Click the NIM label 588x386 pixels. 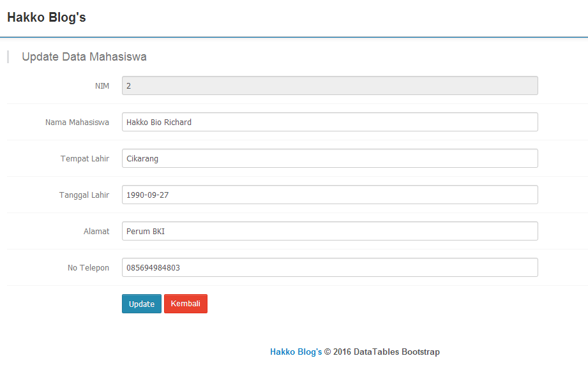pos(102,85)
